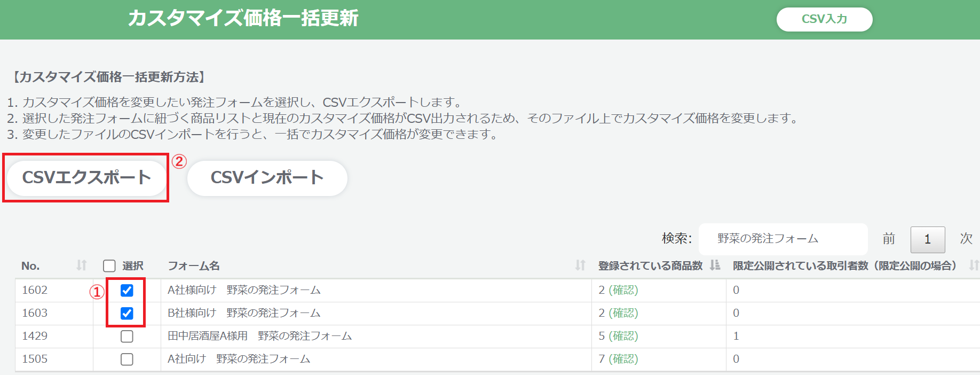Click the CSV入力 button in header

pyautogui.click(x=824, y=19)
